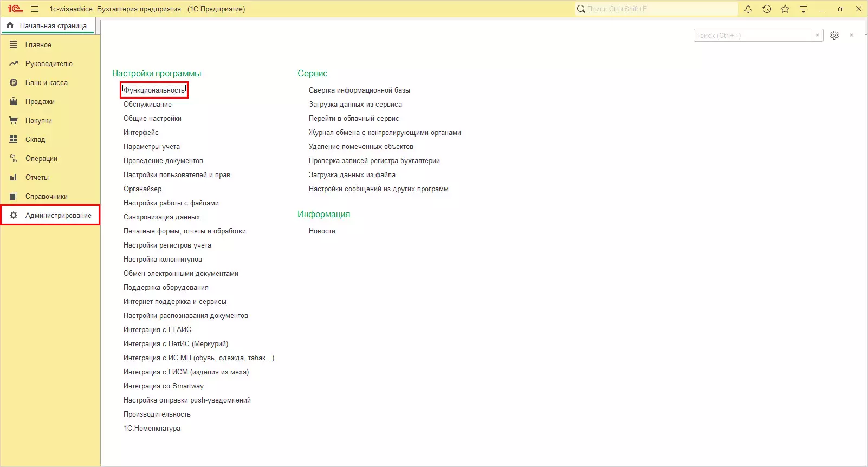Click the home icon of Начальная страница
This screenshot has width=868, height=467.
(x=10, y=25)
